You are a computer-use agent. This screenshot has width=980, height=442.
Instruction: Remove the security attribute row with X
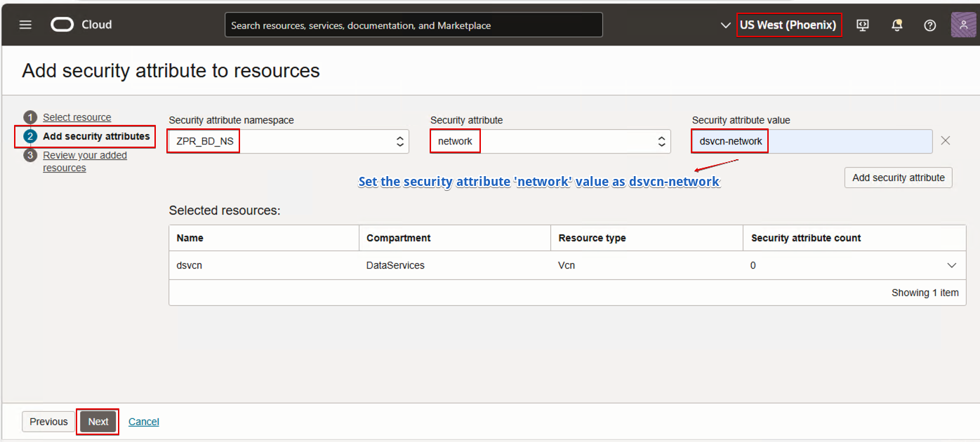(946, 141)
